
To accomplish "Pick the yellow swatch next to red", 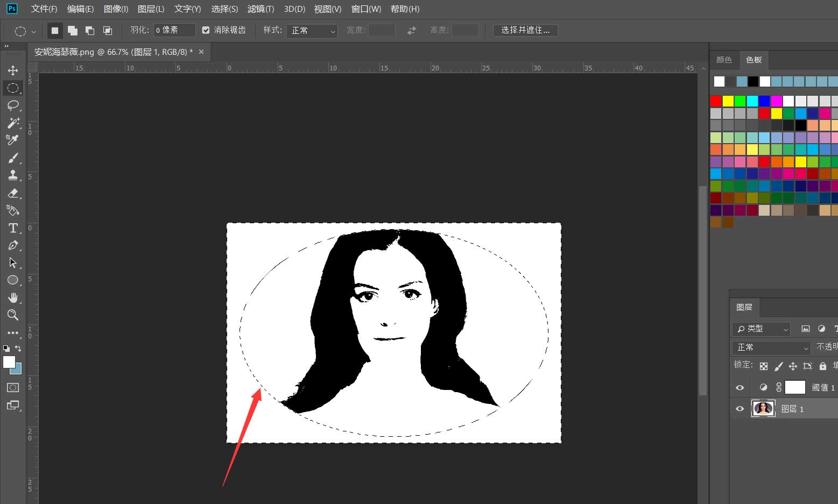I will [x=728, y=101].
